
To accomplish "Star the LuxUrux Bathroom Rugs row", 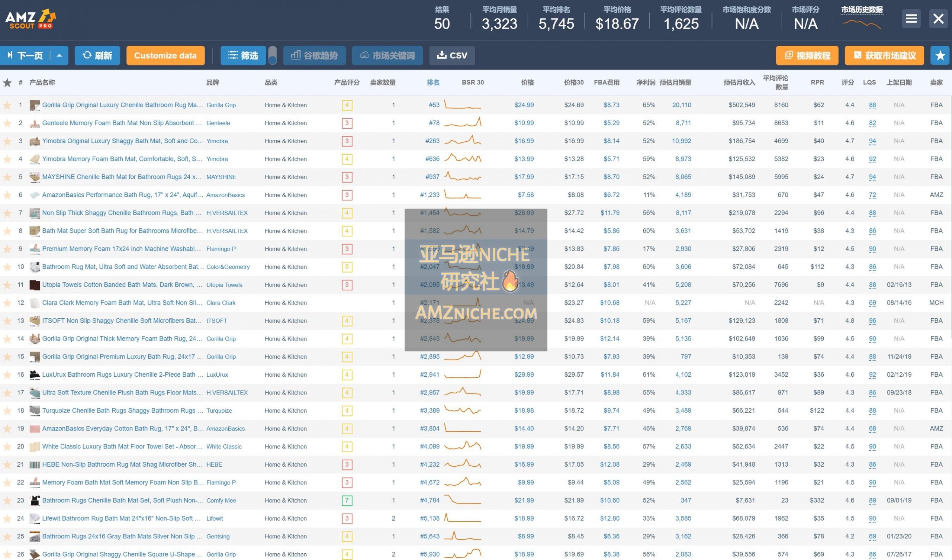I will [x=7, y=374].
